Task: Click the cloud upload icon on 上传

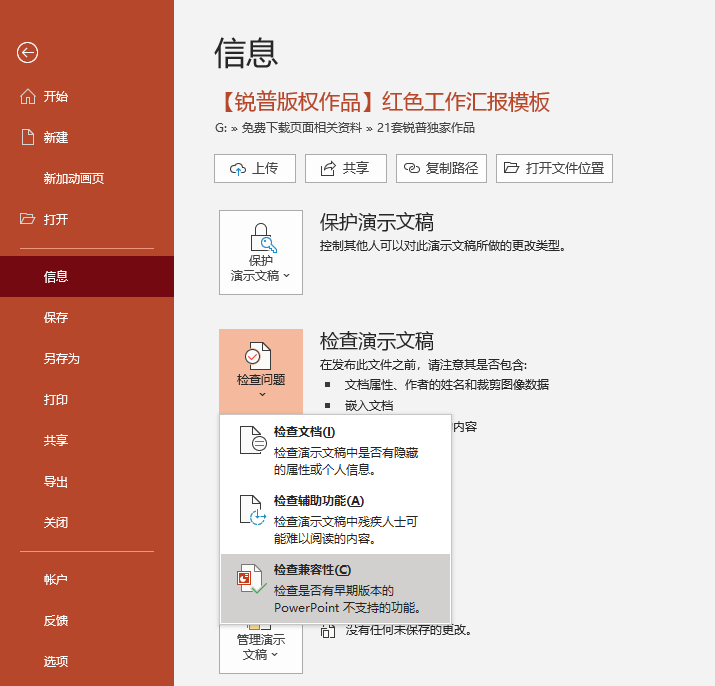Action: click(238, 169)
